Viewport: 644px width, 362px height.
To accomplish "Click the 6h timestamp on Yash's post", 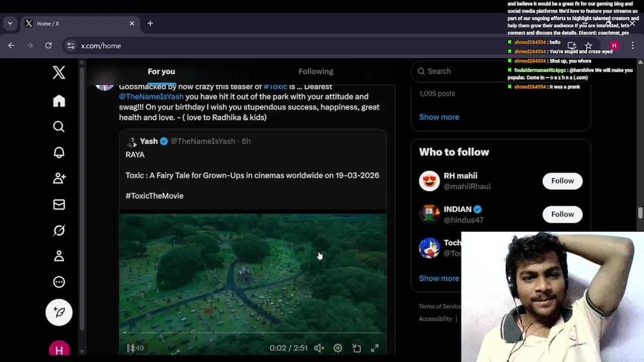I will click(x=246, y=141).
